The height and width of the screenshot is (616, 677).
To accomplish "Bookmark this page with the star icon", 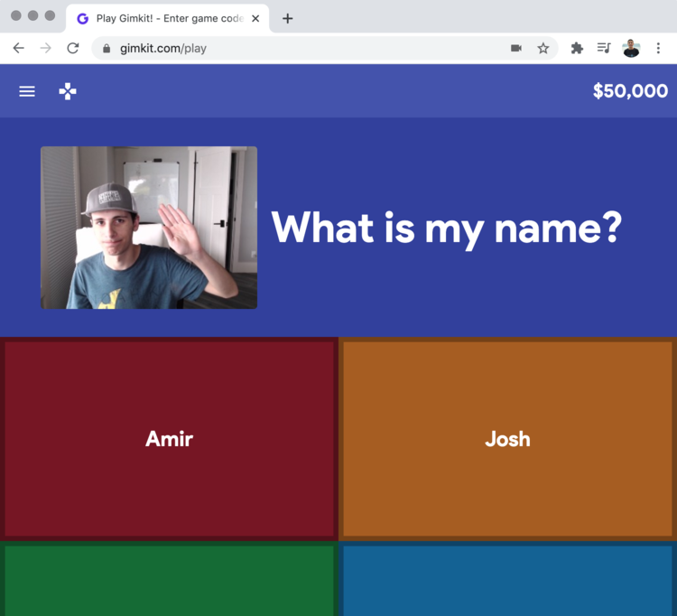I will coord(543,48).
